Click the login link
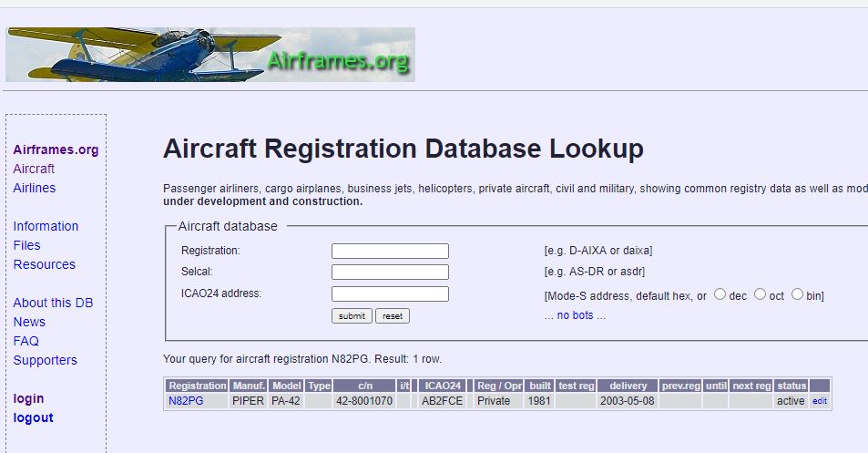The height and width of the screenshot is (453, 868). (x=28, y=398)
